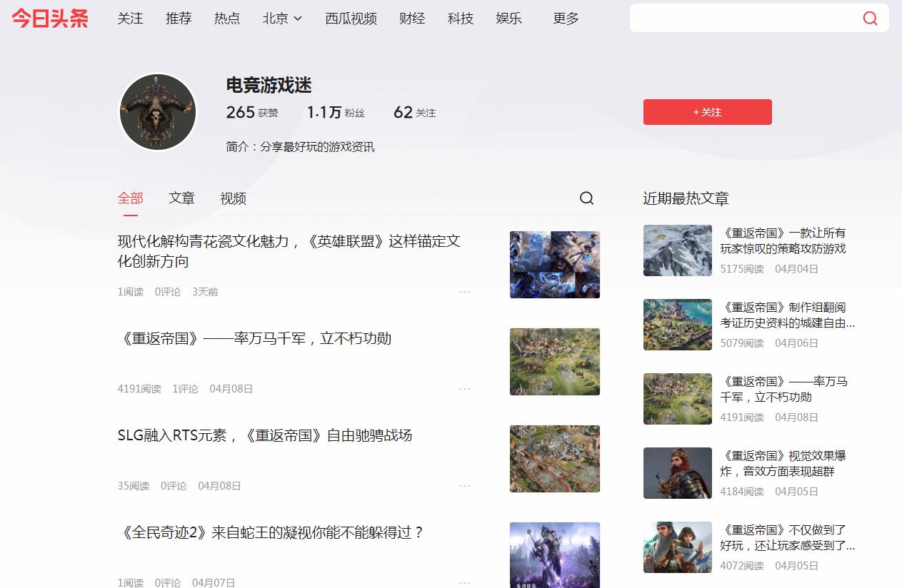Click thumbnail of feed 率万马千军 article

pos(555,362)
